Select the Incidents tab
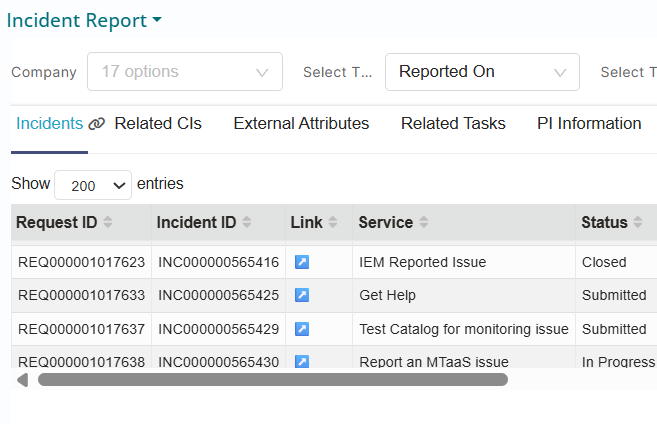The image size is (657, 424). pyautogui.click(x=49, y=124)
